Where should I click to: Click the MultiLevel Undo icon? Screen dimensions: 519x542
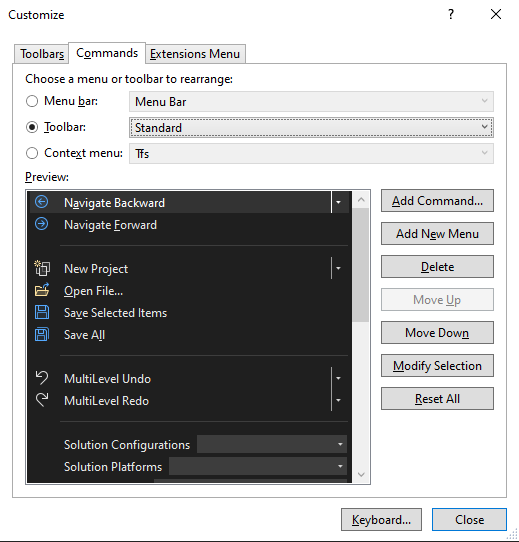click(x=42, y=377)
